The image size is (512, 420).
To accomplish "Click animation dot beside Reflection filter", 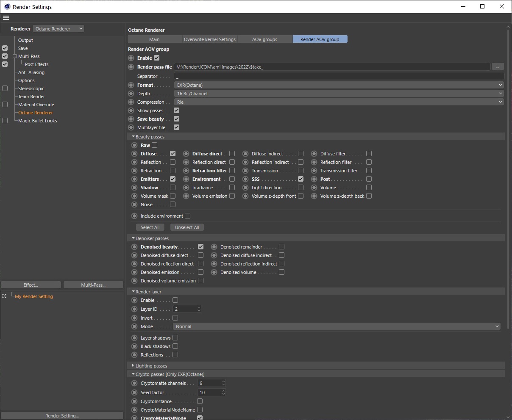I will click(x=314, y=162).
